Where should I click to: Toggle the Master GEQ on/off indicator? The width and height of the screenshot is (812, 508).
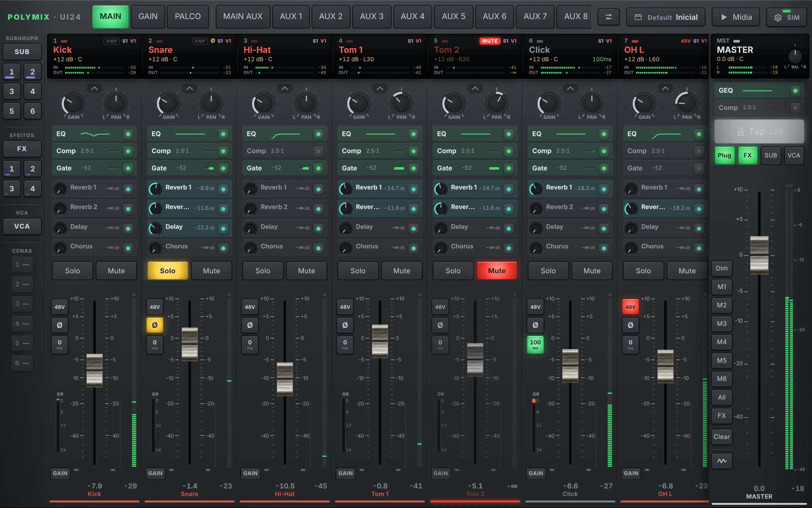click(x=795, y=91)
